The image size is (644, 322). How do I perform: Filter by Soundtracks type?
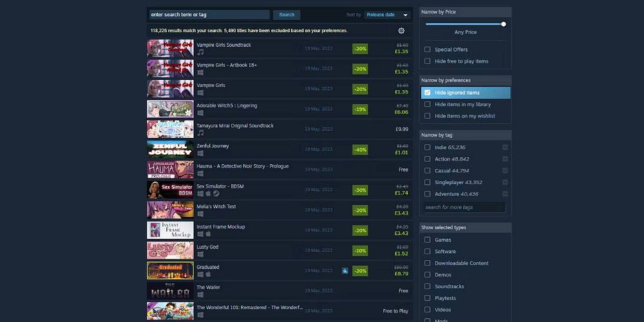click(x=428, y=287)
